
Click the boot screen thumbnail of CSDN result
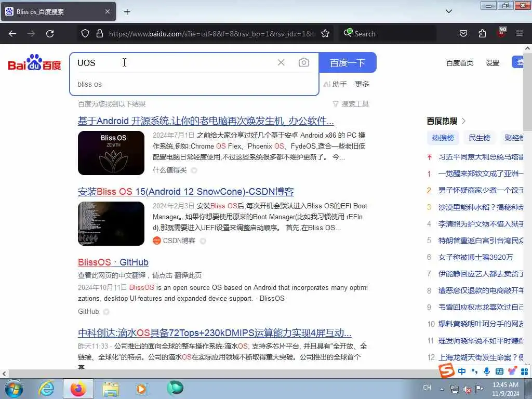click(111, 223)
